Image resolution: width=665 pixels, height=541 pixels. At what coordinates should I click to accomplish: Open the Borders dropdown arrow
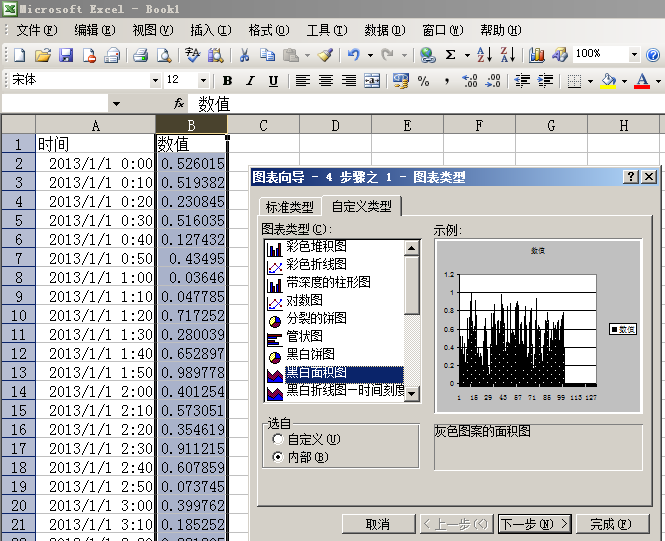click(x=590, y=81)
